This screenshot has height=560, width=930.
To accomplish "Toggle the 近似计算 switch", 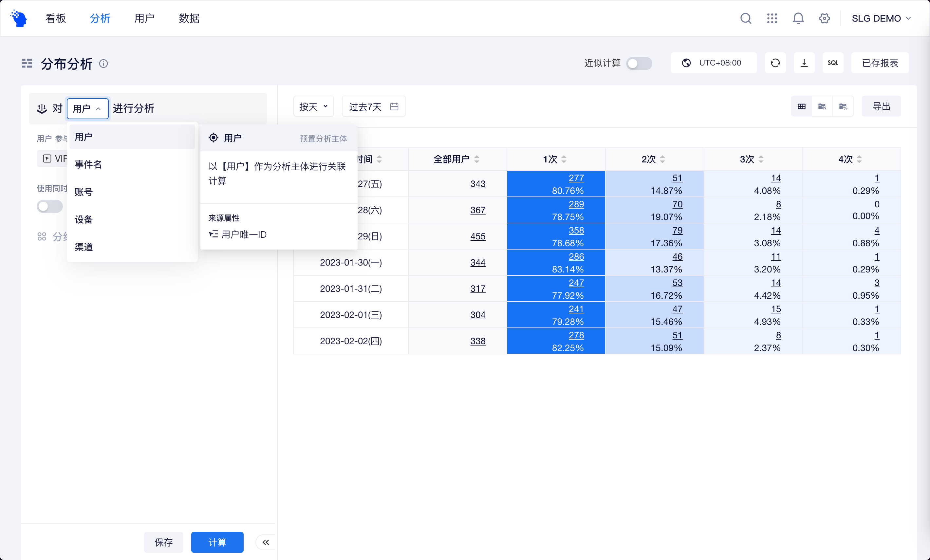I will tap(639, 63).
